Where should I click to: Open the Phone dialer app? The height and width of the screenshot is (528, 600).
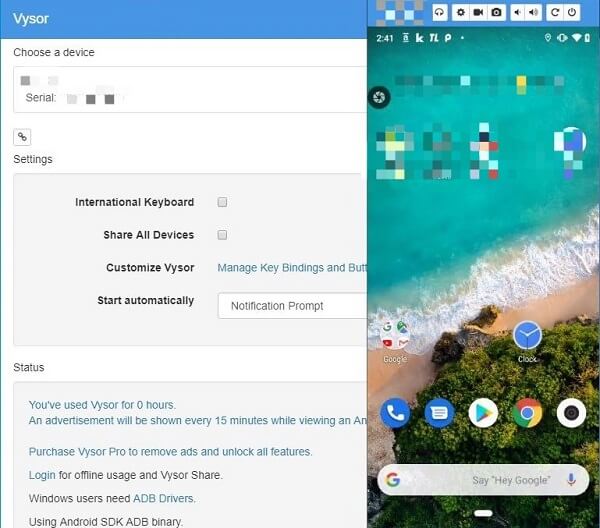[395, 412]
